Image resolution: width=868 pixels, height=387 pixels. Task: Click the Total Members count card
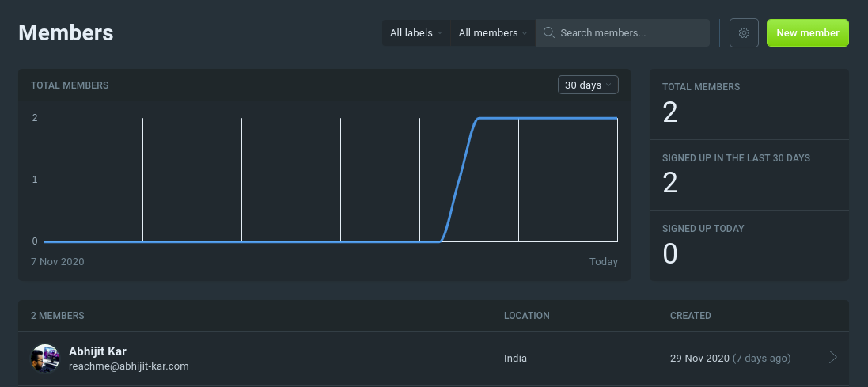[x=749, y=104]
